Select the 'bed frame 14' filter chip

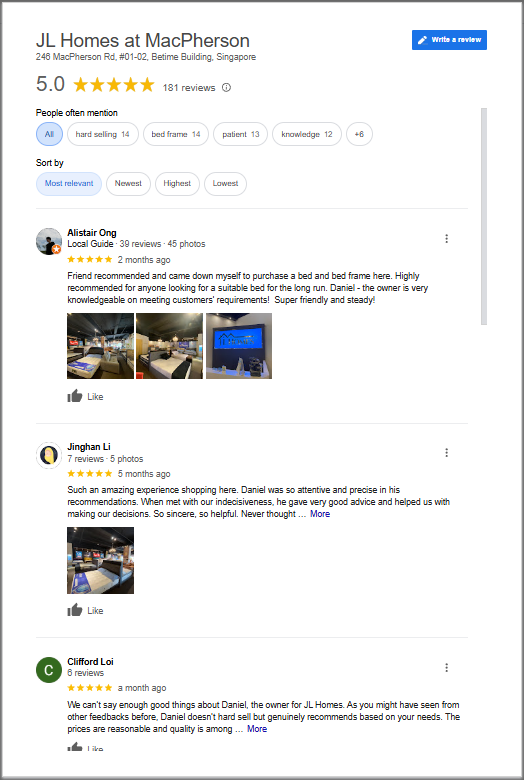pos(176,134)
